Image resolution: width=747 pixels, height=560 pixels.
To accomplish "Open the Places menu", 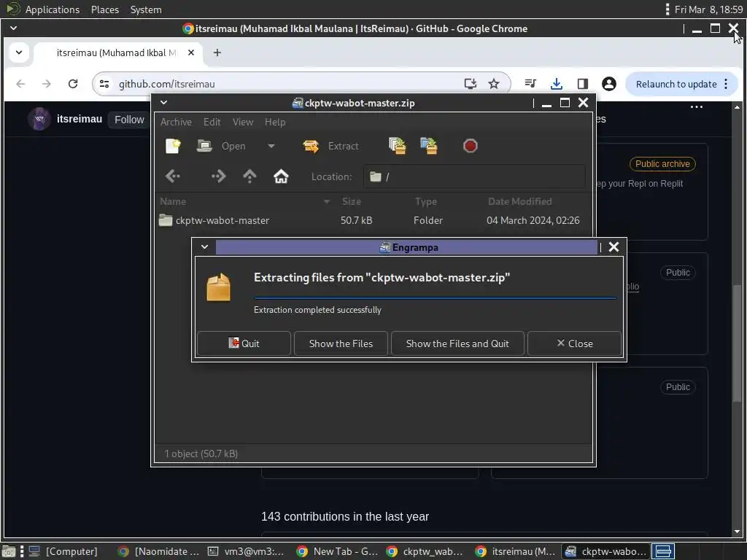I will [105, 9].
